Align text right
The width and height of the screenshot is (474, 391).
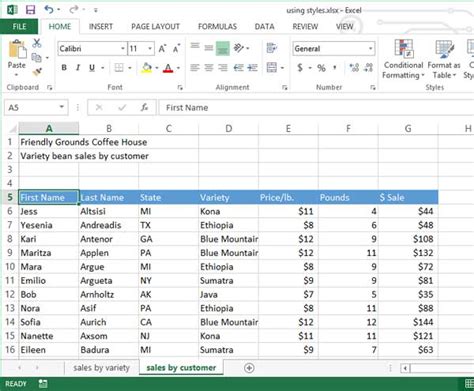point(223,68)
